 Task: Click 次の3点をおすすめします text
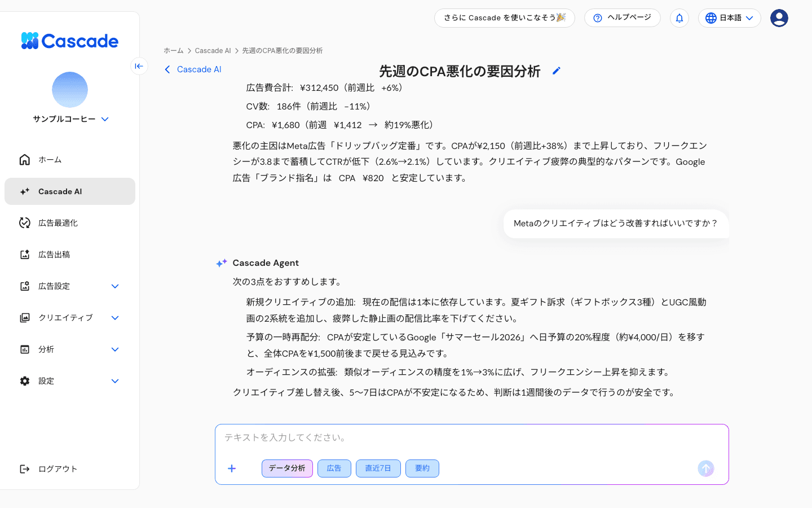288,282
